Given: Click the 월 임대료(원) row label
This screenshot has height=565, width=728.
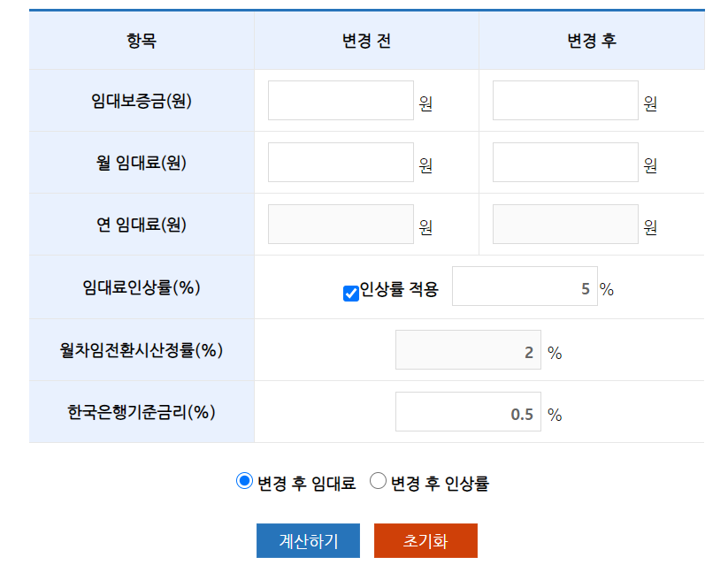Looking at the screenshot, I should [x=142, y=163].
